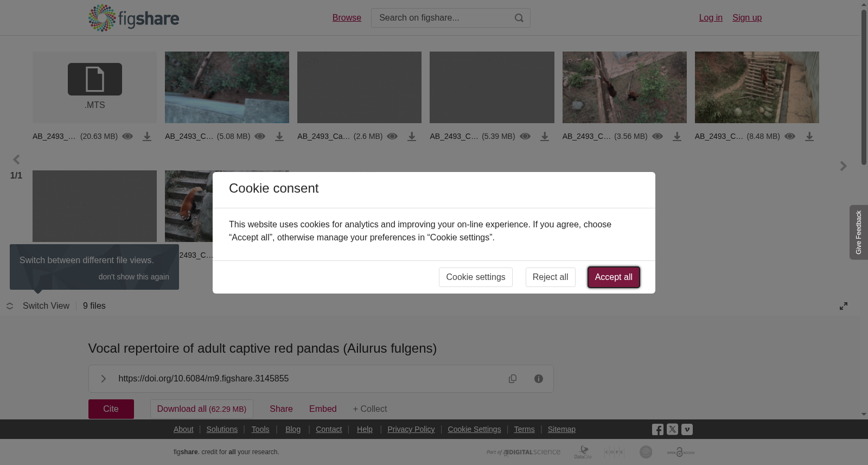Open Help footer link
The image size is (868, 465).
365,429
